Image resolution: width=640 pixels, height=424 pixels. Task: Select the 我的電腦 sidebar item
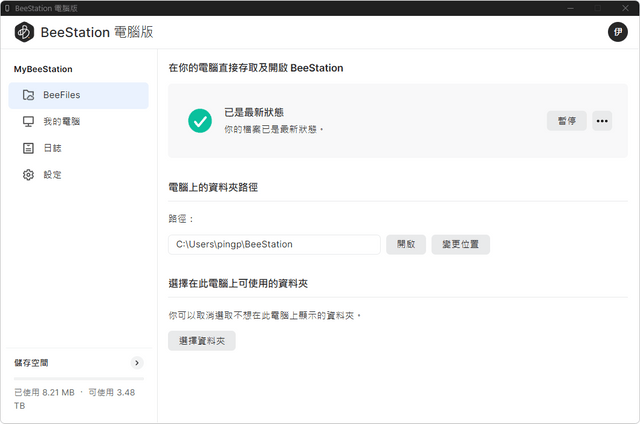[78, 122]
